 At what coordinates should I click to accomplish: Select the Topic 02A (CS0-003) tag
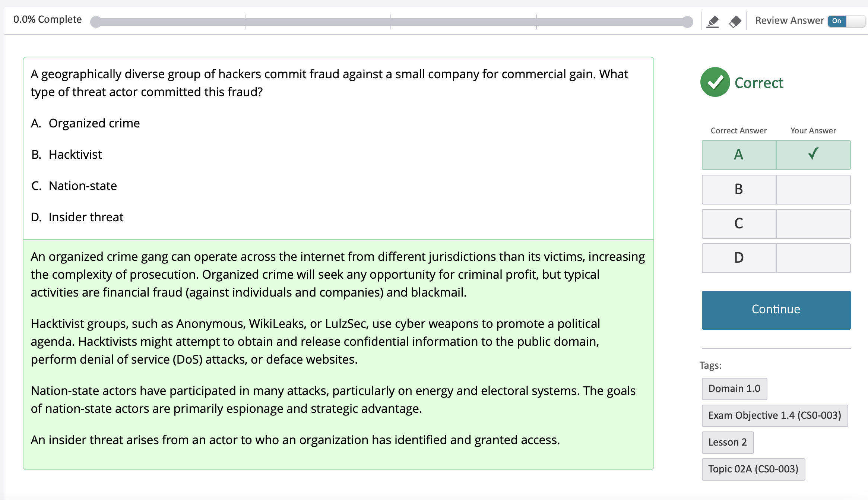pos(753,469)
